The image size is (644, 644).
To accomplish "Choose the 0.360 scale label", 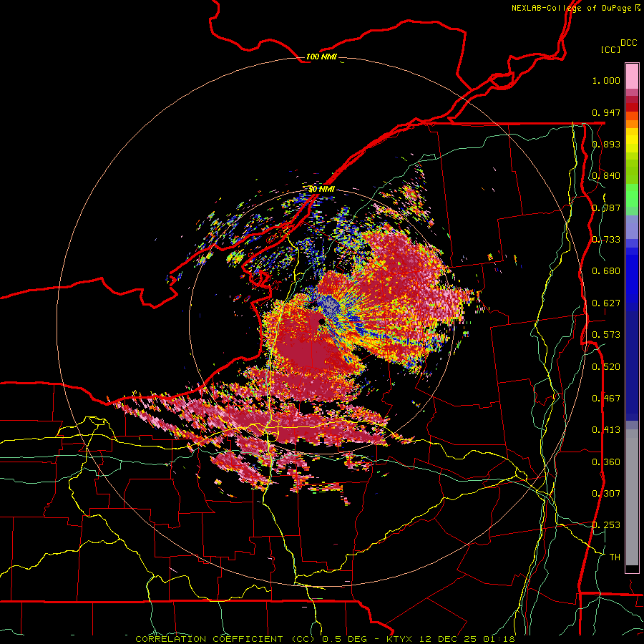I will [x=606, y=462].
